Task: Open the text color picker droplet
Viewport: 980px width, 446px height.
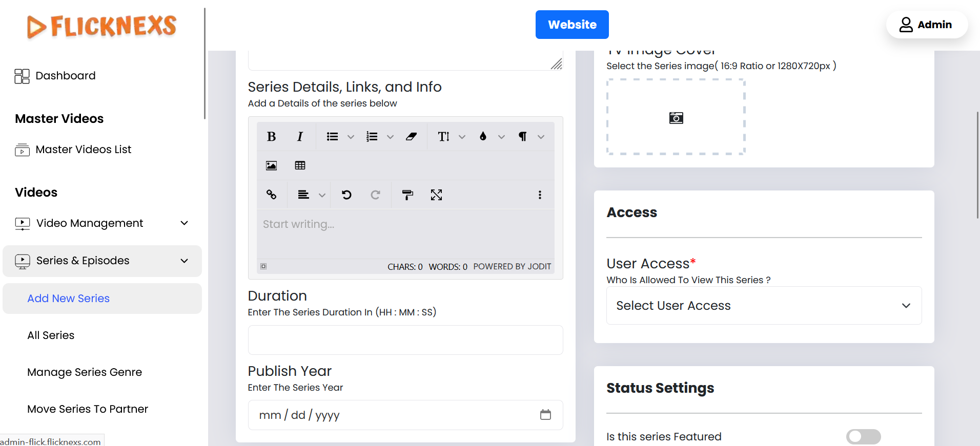Action: click(483, 137)
